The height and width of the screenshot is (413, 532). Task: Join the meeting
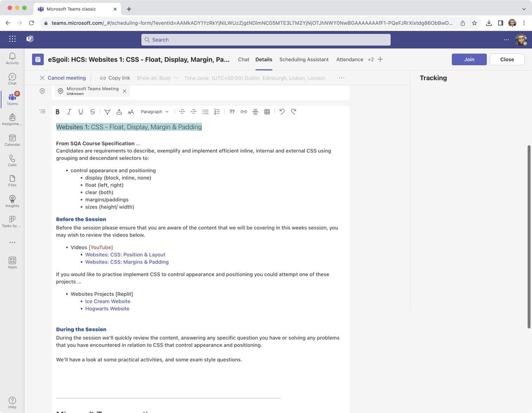[469, 59]
